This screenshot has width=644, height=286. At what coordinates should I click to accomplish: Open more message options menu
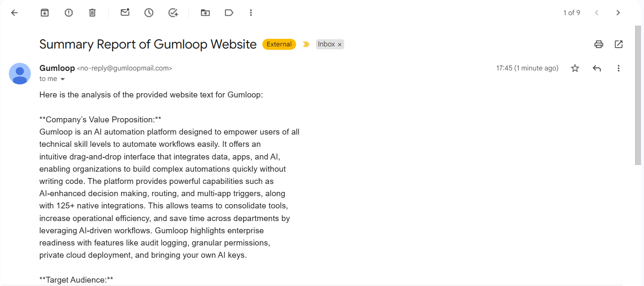coord(618,68)
